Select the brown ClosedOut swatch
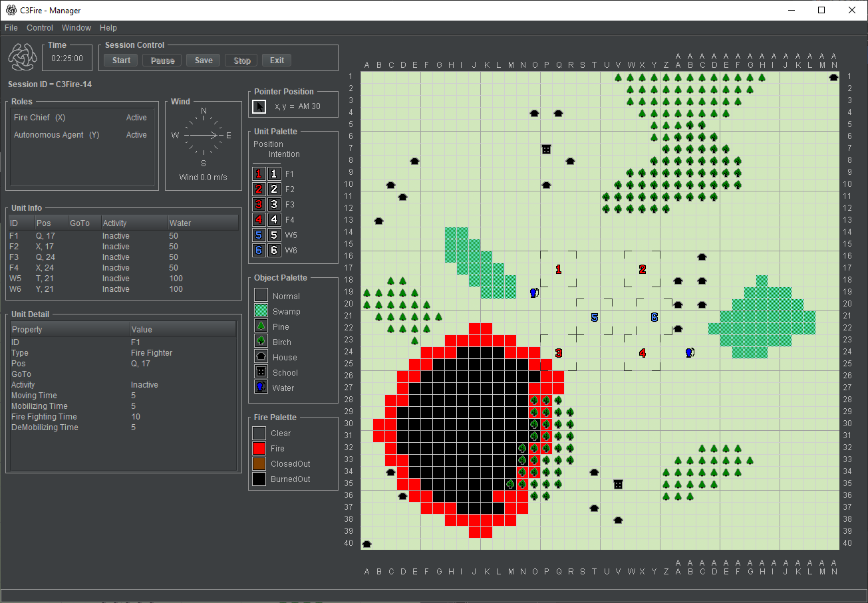The width and height of the screenshot is (868, 603). coord(259,463)
